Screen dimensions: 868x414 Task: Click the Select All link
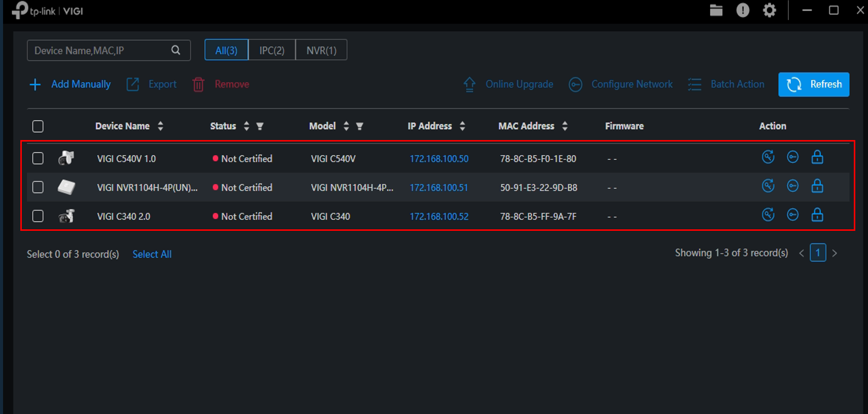[x=152, y=254]
